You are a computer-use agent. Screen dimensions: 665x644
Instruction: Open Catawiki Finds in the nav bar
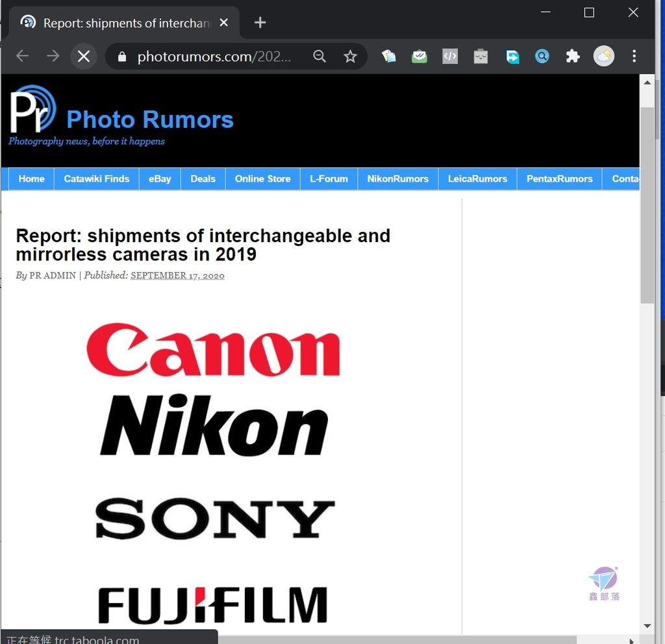coord(97,179)
